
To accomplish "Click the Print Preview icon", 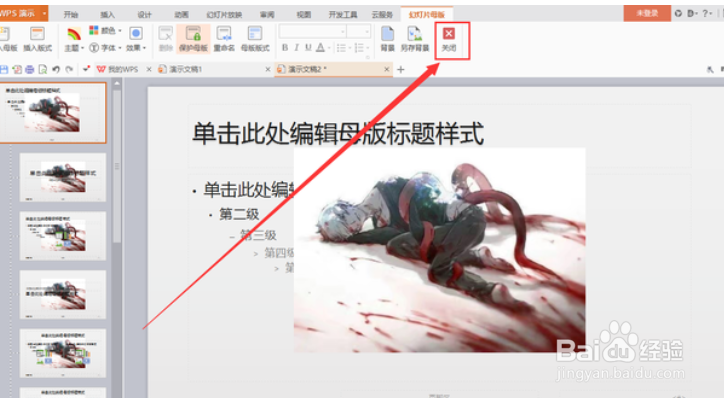I will (x=42, y=69).
